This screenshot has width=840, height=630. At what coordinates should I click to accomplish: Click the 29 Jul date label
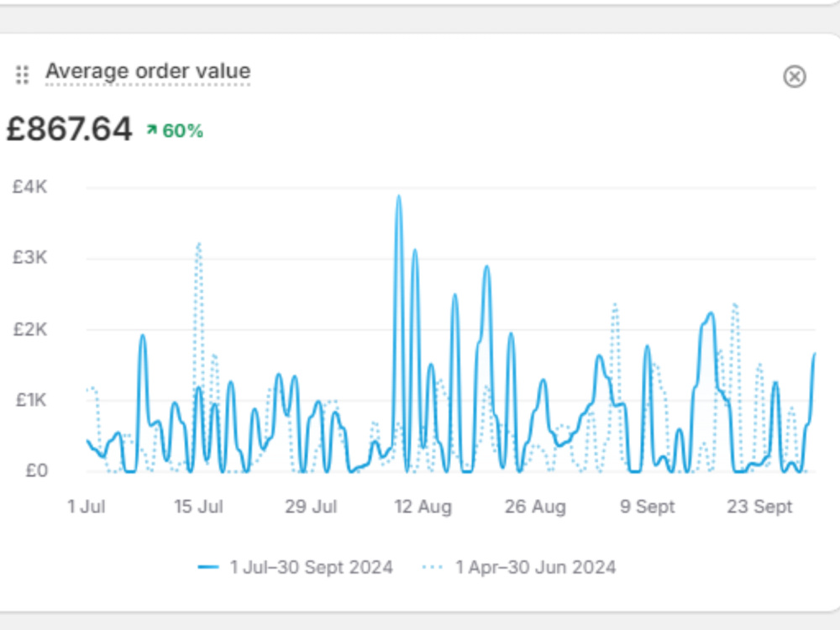(x=311, y=507)
